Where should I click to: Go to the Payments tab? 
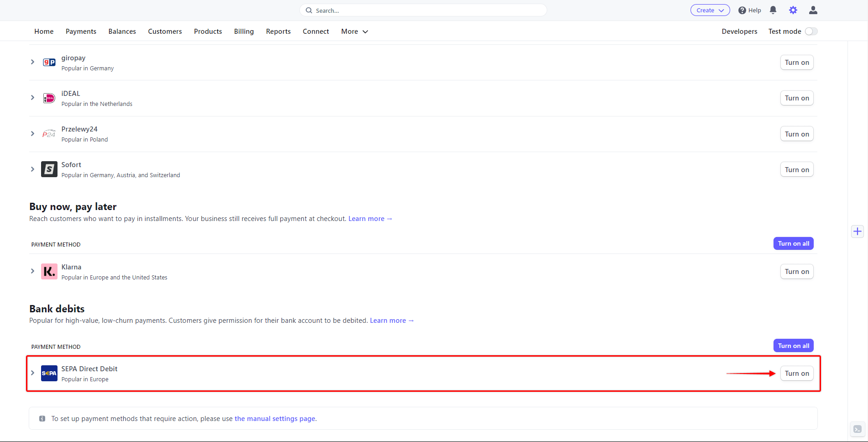pyautogui.click(x=81, y=32)
